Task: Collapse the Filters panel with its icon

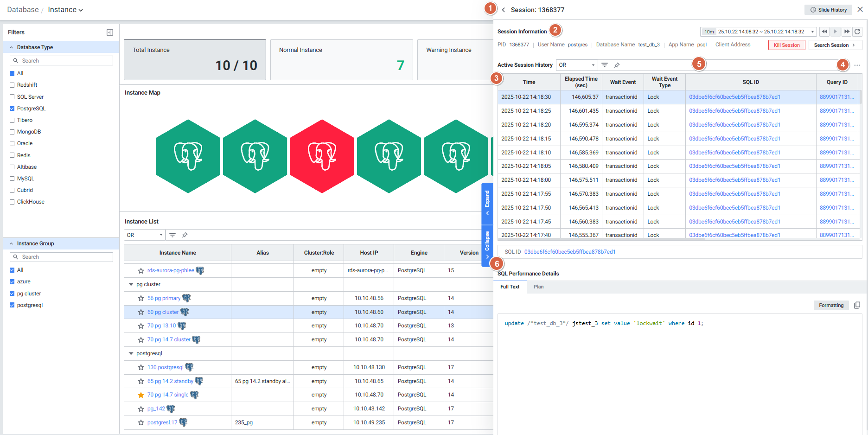Action: [110, 32]
